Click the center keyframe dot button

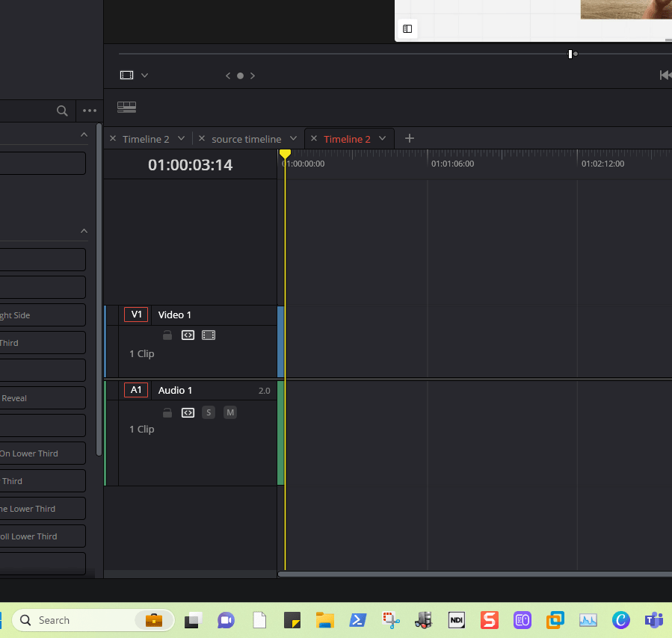pyautogui.click(x=241, y=75)
